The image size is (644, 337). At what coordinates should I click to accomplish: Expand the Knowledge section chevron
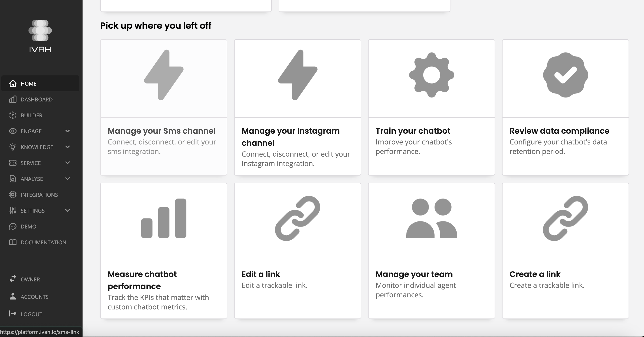coord(68,147)
